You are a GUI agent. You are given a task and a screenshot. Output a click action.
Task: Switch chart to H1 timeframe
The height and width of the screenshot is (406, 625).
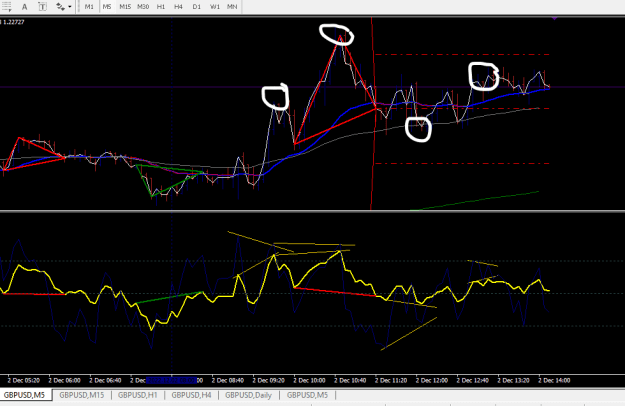coord(161,7)
